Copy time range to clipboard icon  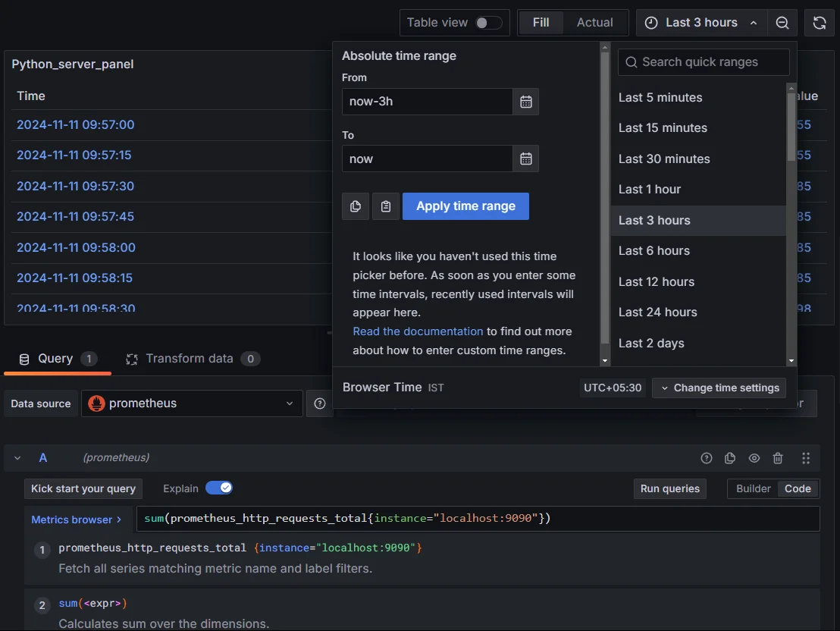[355, 206]
